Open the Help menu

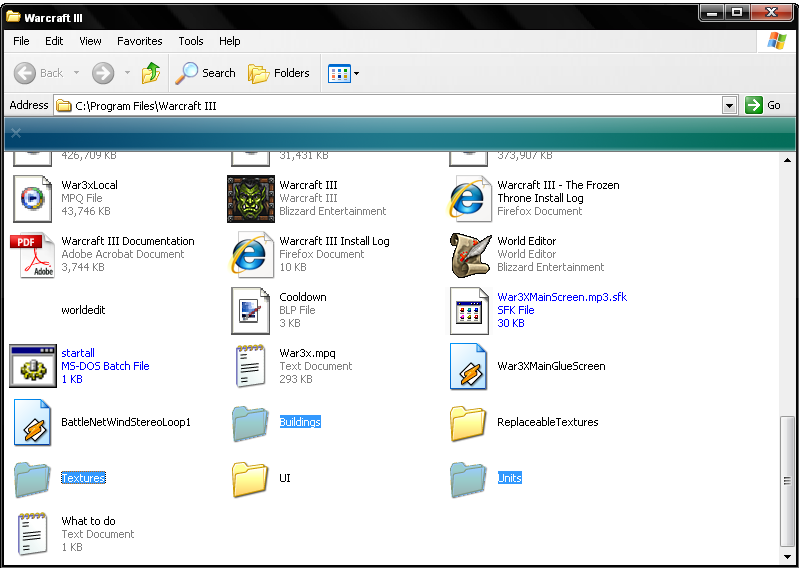pyautogui.click(x=230, y=41)
